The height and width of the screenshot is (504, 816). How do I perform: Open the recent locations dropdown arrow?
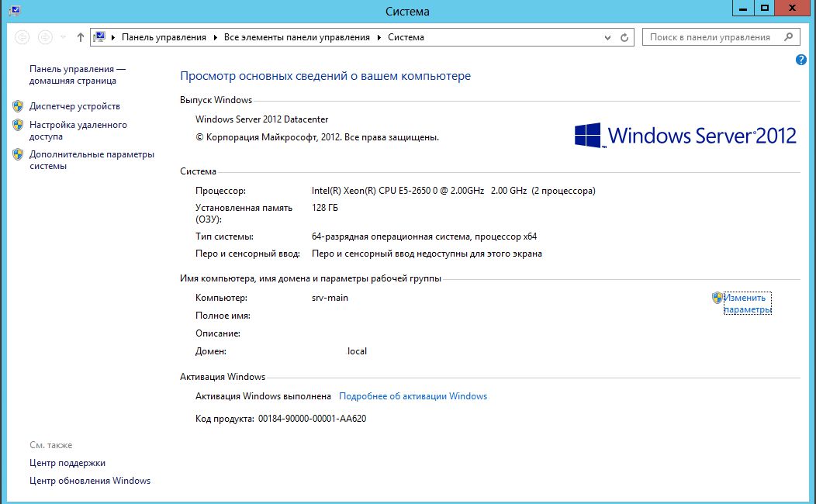tap(63, 37)
